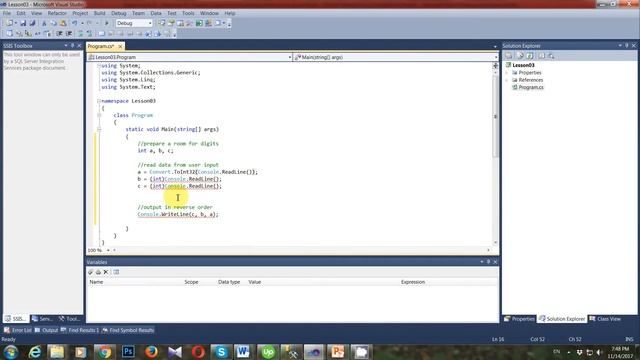
Task: Click the New Project icon
Action: click(x=9, y=23)
